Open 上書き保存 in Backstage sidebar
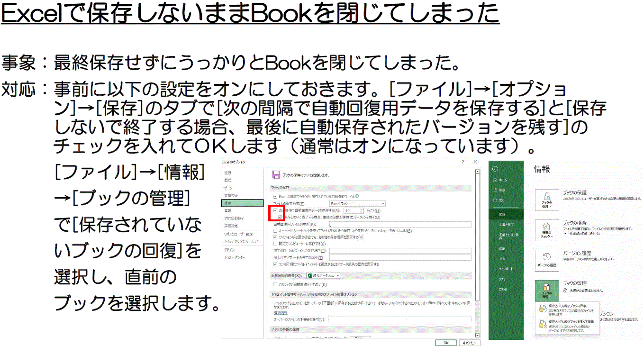Screen dimensions: 644x346 click(506, 225)
